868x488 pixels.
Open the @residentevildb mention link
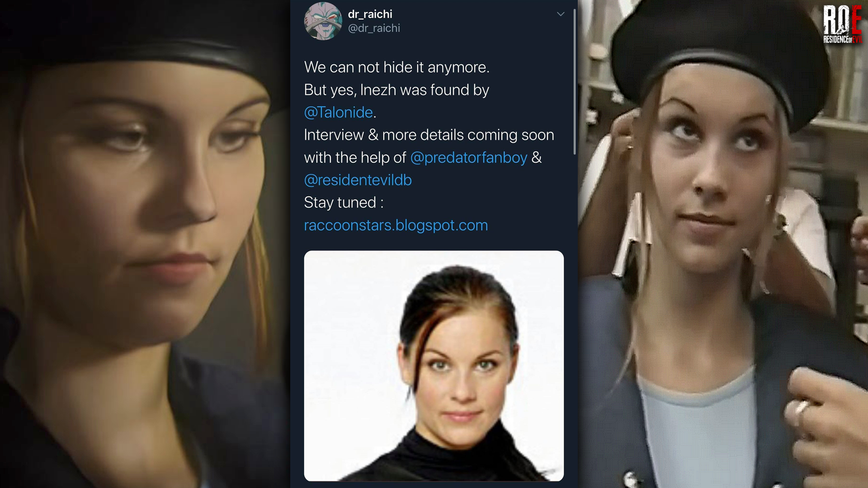click(358, 180)
